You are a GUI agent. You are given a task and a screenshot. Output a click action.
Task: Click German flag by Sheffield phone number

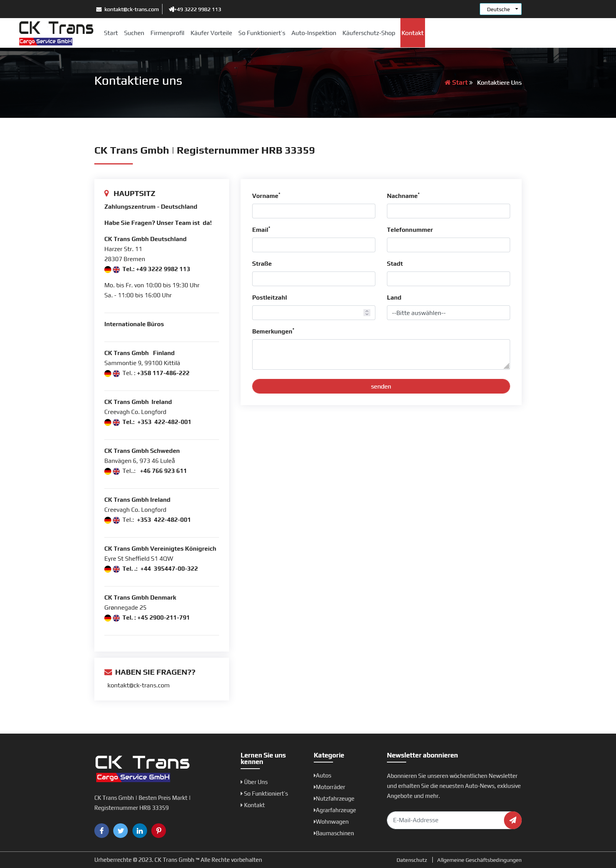pyautogui.click(x=108, y=569)
